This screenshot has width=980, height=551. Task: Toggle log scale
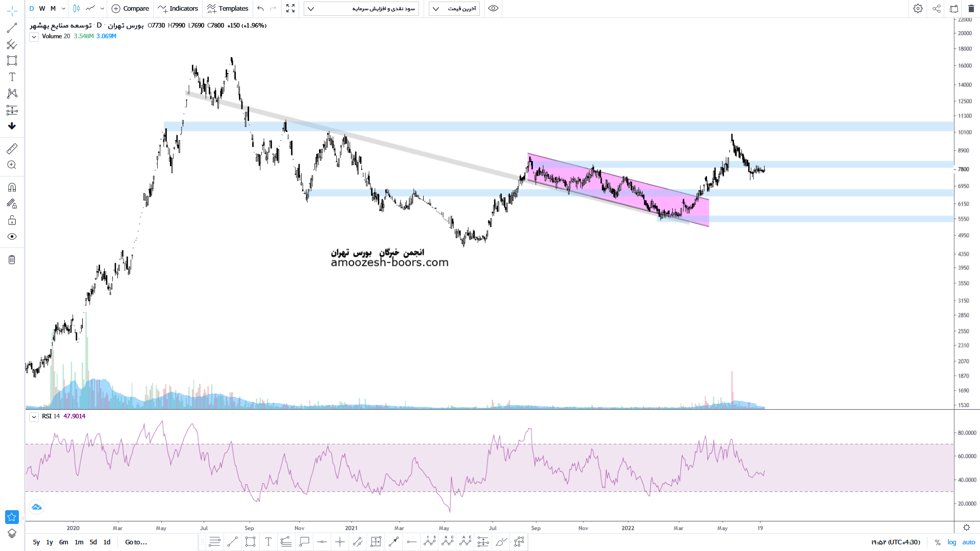(x=951, y=542)
